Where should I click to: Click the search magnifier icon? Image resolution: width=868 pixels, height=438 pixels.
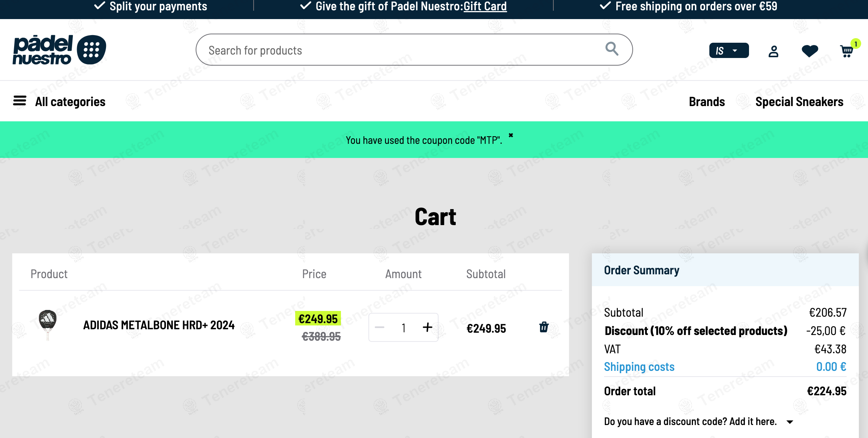612,49
